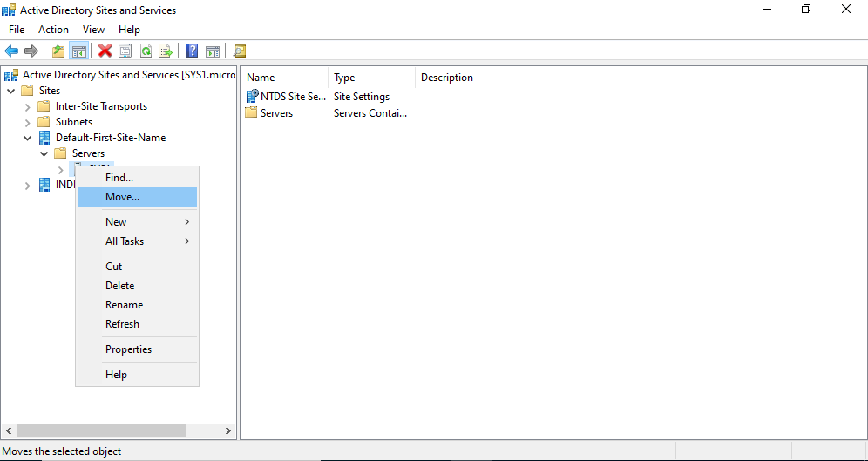Image resolution: width=868 pixels, height=461 pixels.
Task: Click the green Refresh toolbar icon
Action: [146, 51]
